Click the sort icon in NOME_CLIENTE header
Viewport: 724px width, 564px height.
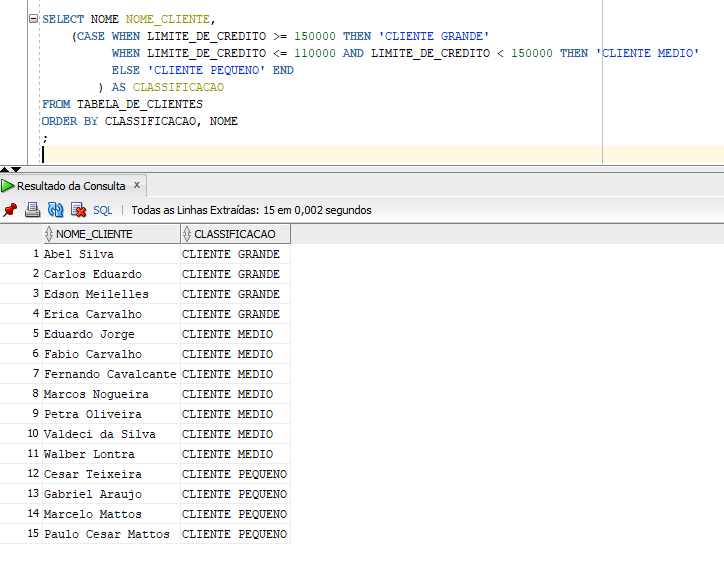tap(50, 234)
